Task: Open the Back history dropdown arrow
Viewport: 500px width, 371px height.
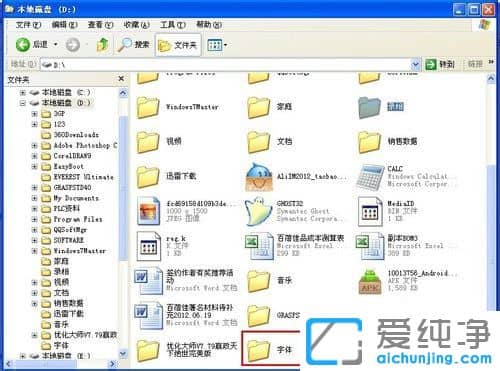Action: click(x=56, y=44)
